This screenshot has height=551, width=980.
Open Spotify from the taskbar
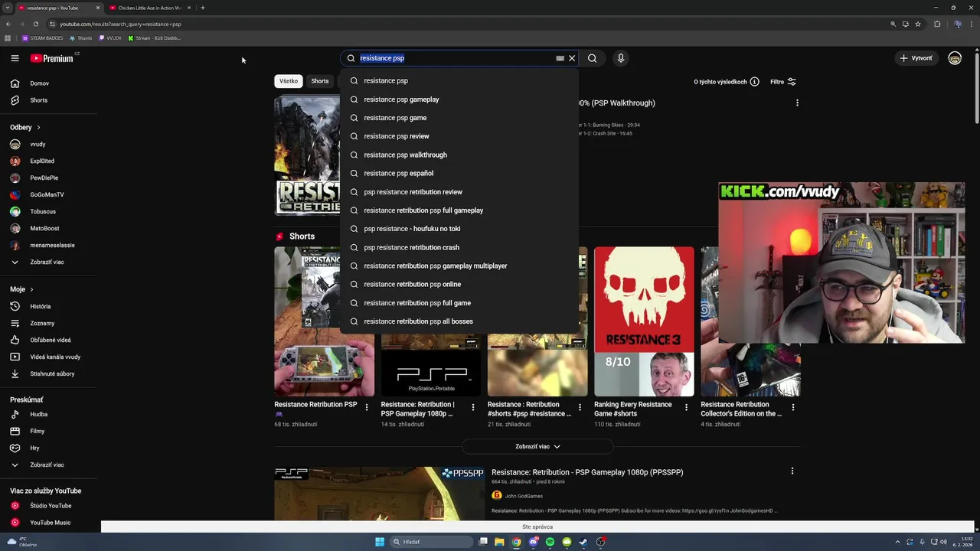click(550, 542)
